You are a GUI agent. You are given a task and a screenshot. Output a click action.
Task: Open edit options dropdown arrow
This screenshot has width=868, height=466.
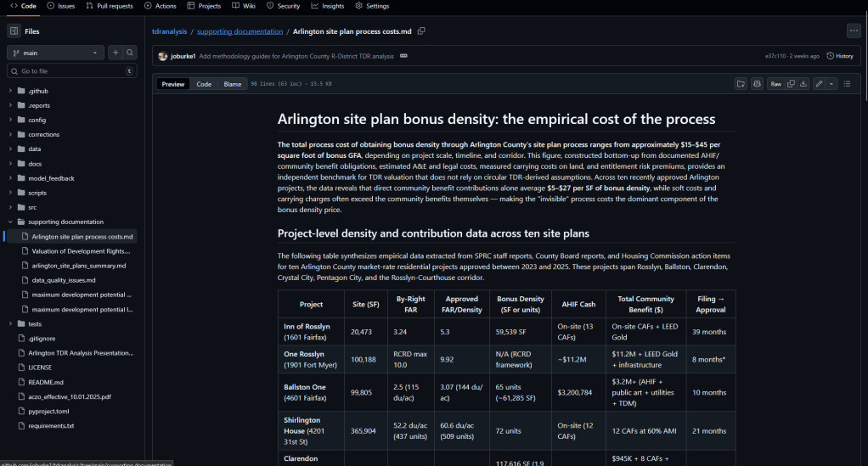click(831, 84)
